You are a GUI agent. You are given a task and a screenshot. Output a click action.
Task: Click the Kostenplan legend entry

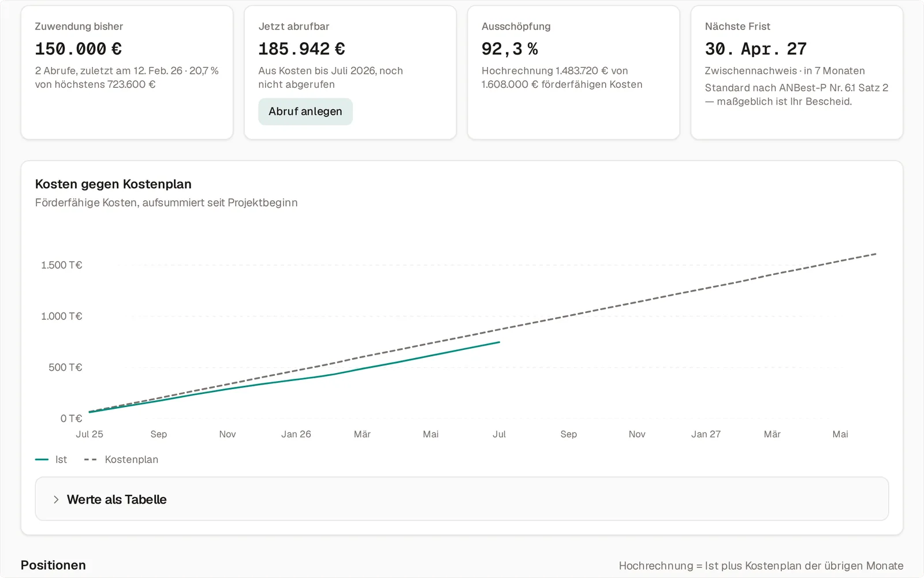pyautogui.click(x=121, y=460)
